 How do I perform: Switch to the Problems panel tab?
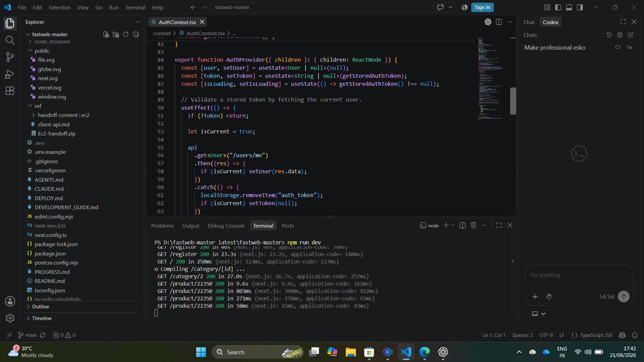162,226
